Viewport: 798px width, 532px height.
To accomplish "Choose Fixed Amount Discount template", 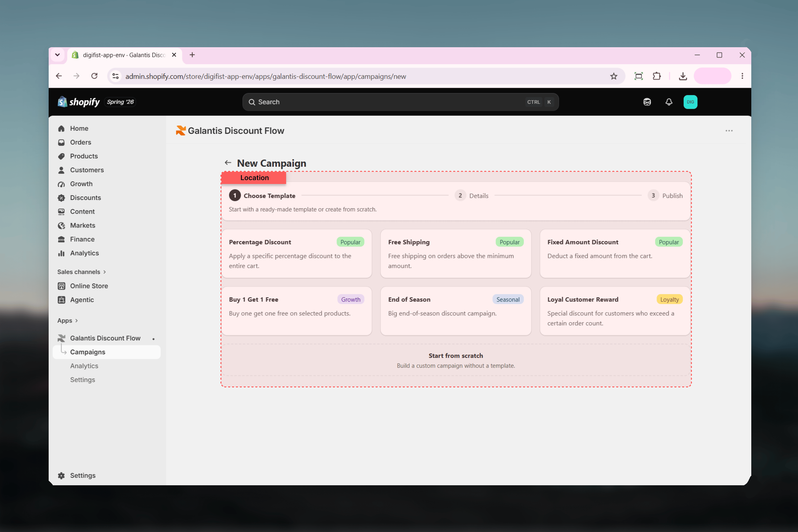I will 615,254.
